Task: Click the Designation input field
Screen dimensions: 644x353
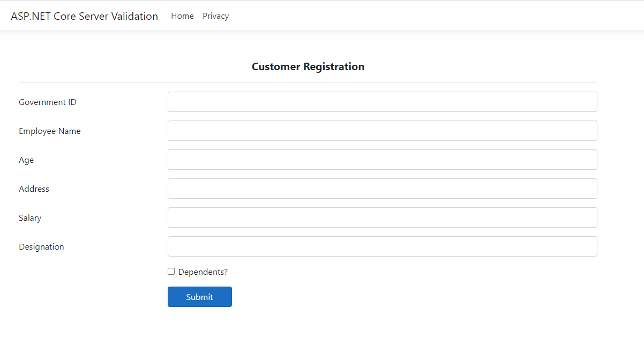Action: tap(382, 246)
